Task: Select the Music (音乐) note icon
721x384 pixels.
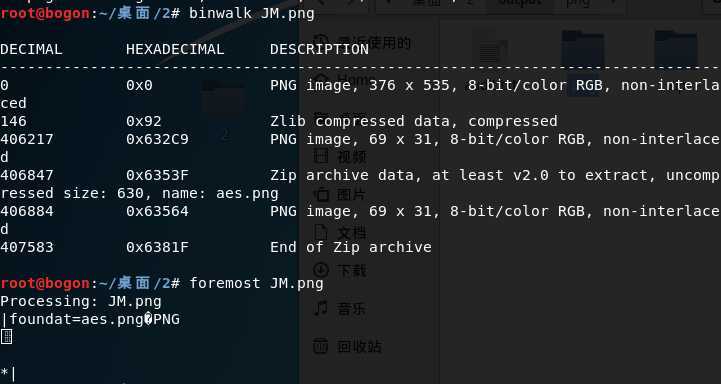Action: [321, 308]
